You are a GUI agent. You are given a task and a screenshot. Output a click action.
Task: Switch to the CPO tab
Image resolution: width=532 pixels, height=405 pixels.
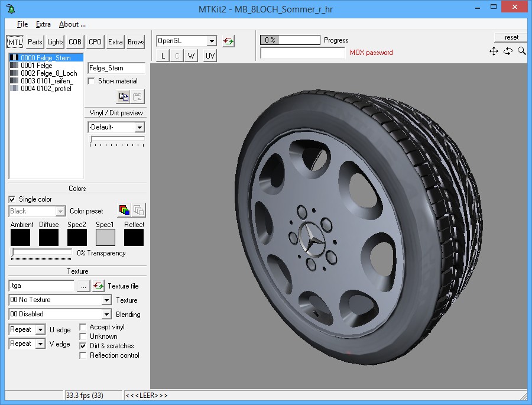(x=95, y=42)
